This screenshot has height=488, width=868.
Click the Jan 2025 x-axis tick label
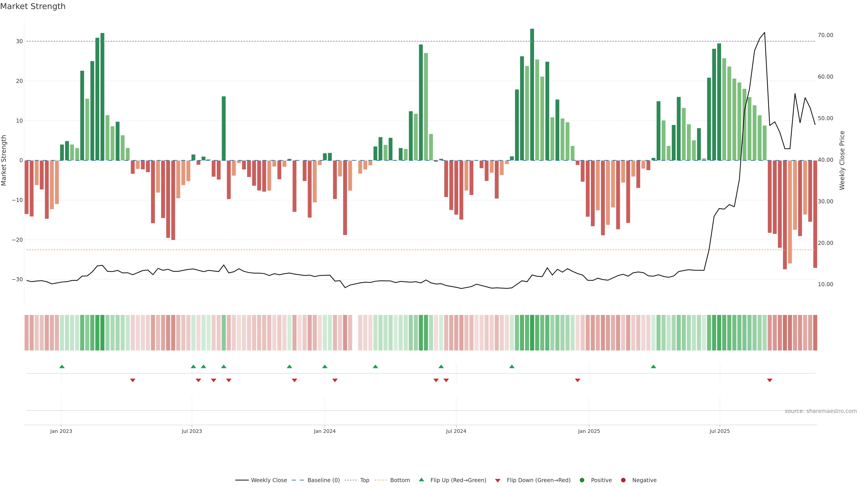click(x=589, y=431)
